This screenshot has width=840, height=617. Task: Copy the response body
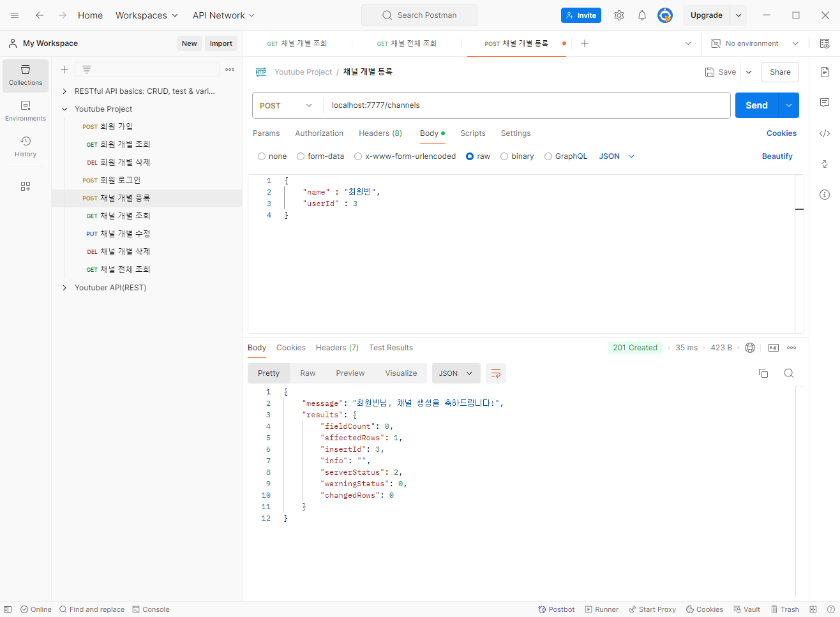763,373
